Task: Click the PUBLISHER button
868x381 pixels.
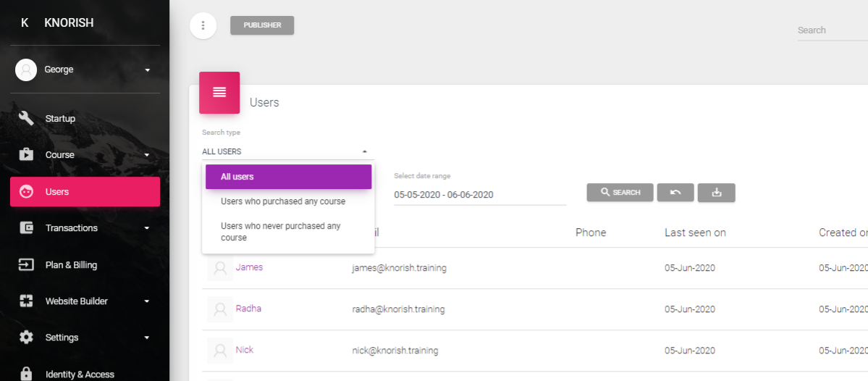Action: [x=262, y=25]
